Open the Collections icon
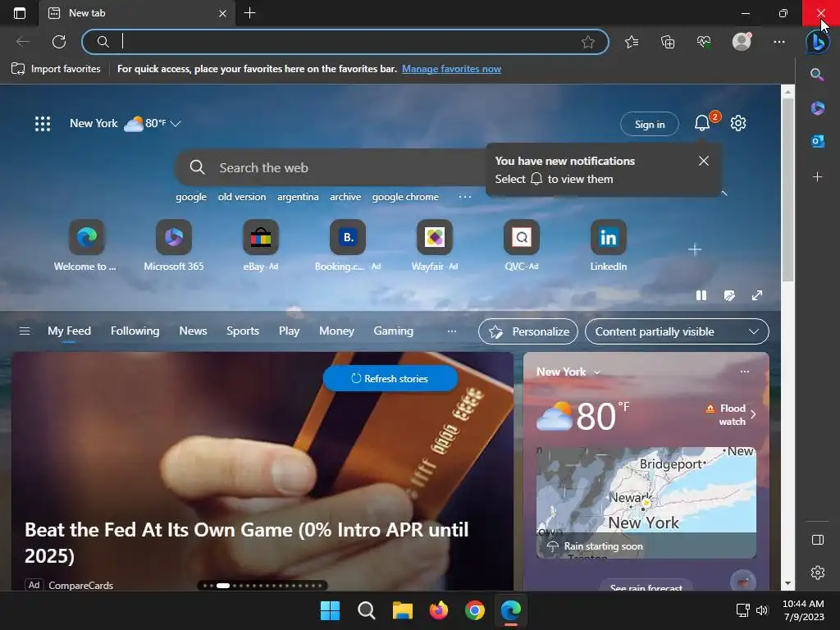 coord(668,42)
